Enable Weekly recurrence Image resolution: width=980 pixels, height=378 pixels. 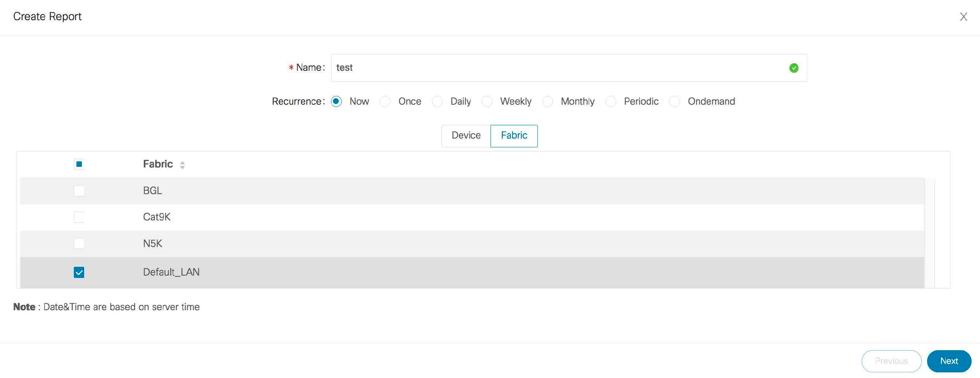pos(487,101)
